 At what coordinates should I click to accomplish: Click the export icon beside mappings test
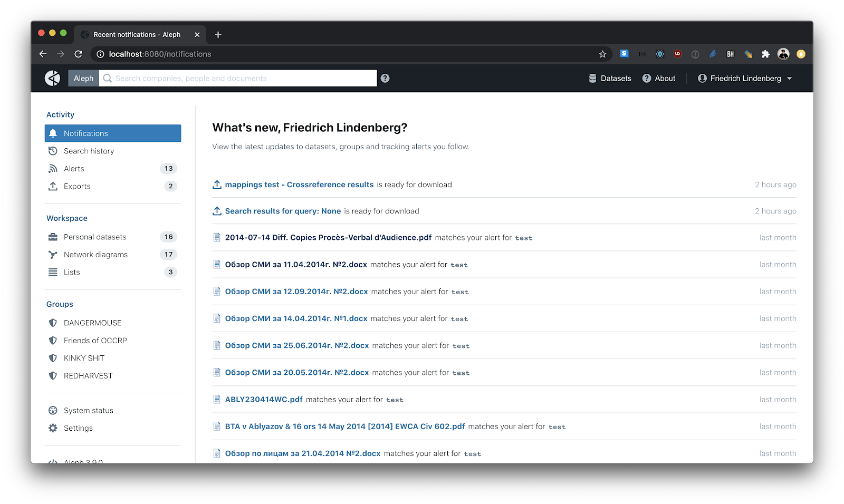coord(217,185)
